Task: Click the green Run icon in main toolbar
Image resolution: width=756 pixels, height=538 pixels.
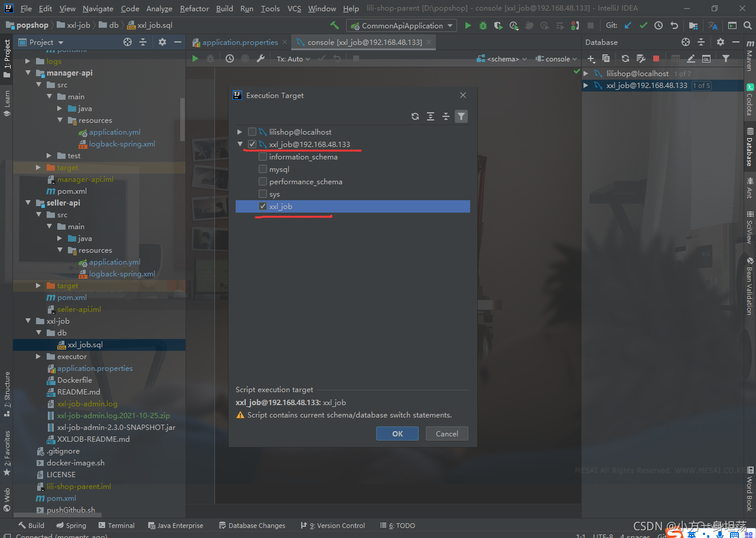Action: click(x=468, y=25)
